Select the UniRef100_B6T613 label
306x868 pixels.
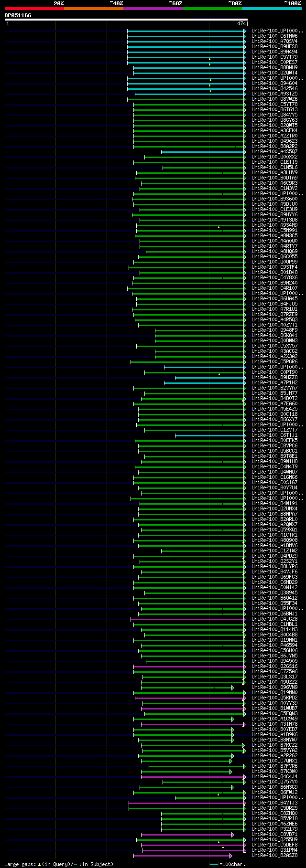(x=274, y=109)
